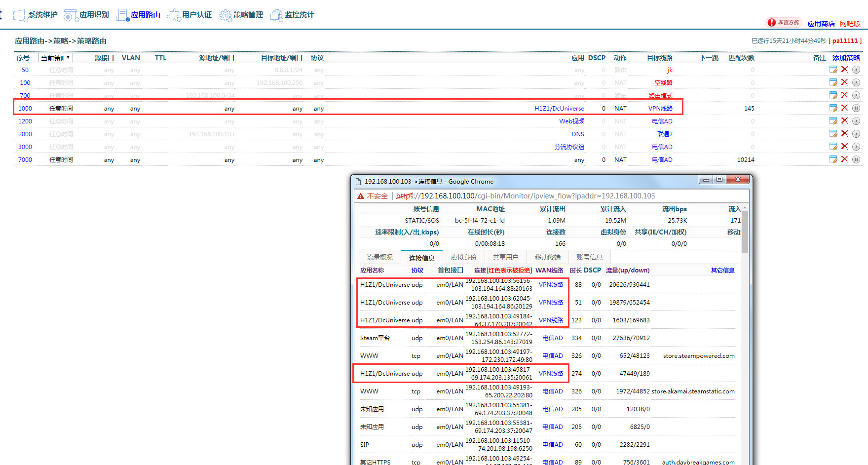Edit rule 1200 Web视频
Image resolution: width=868 pixels, height=465 pixels.
pos(833,121)
